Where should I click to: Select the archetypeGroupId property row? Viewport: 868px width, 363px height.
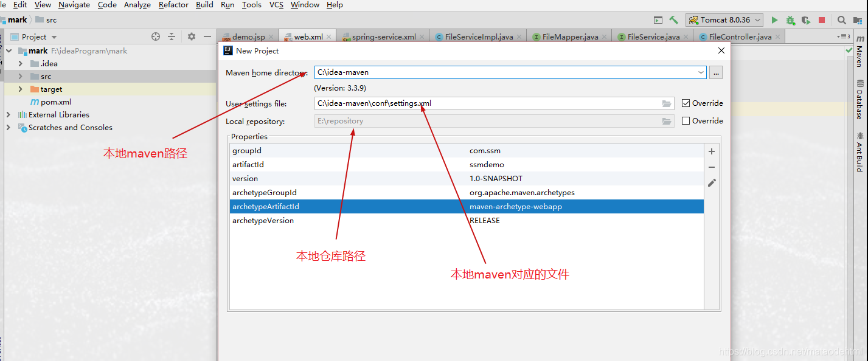click(x=467, y=193)
